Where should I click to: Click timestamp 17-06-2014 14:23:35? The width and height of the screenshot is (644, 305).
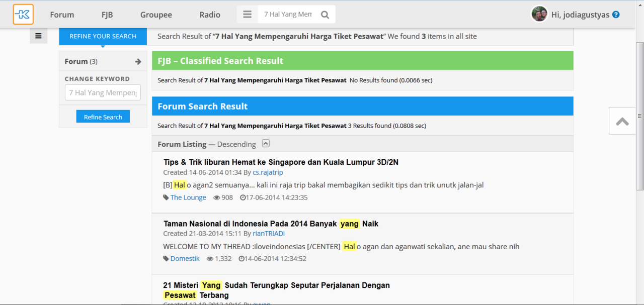pyautogui.click(x=277, y=197)
